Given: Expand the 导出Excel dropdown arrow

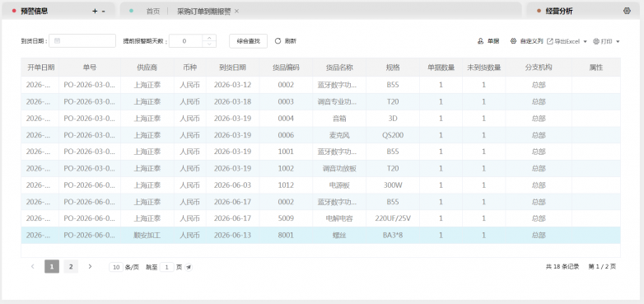Looking at the screenshot, I should pyautogui.click(x=586, y=41).
